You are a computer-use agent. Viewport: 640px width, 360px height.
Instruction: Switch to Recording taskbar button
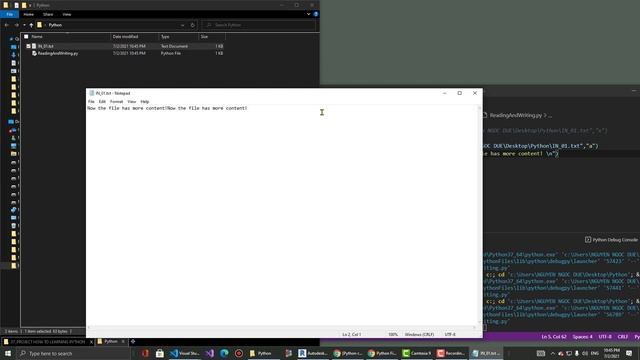(x=451, y=353)
